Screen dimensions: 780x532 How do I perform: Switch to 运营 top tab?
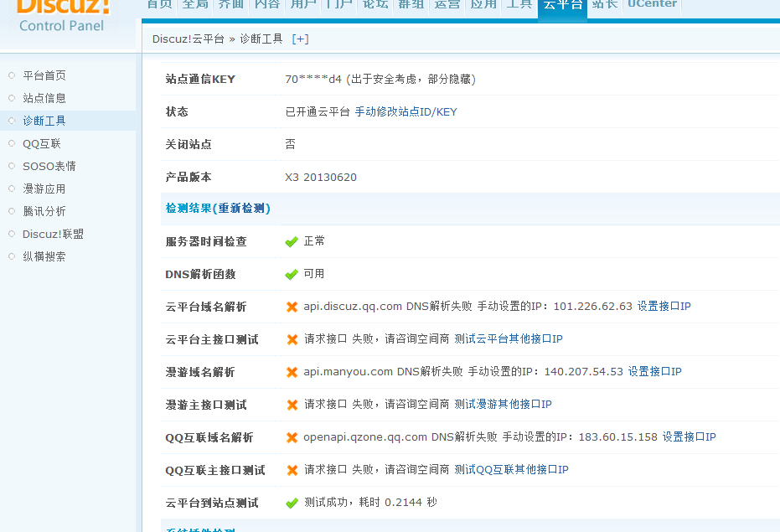pyautogui.click(x=447, y=6)
